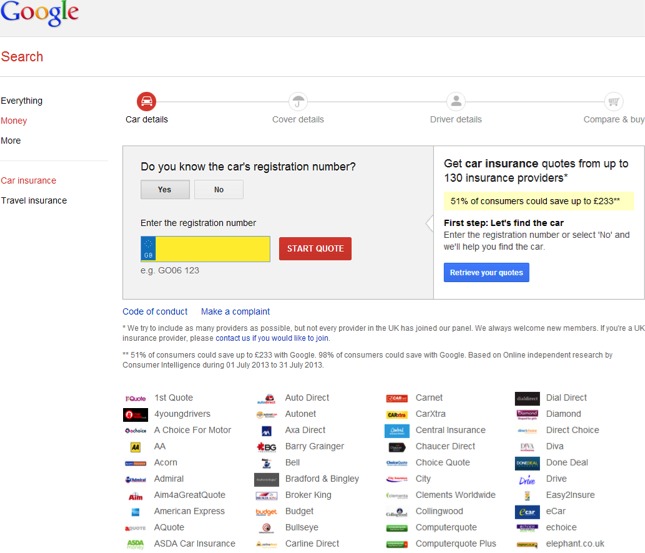Open the Money search category

point(14,121)
